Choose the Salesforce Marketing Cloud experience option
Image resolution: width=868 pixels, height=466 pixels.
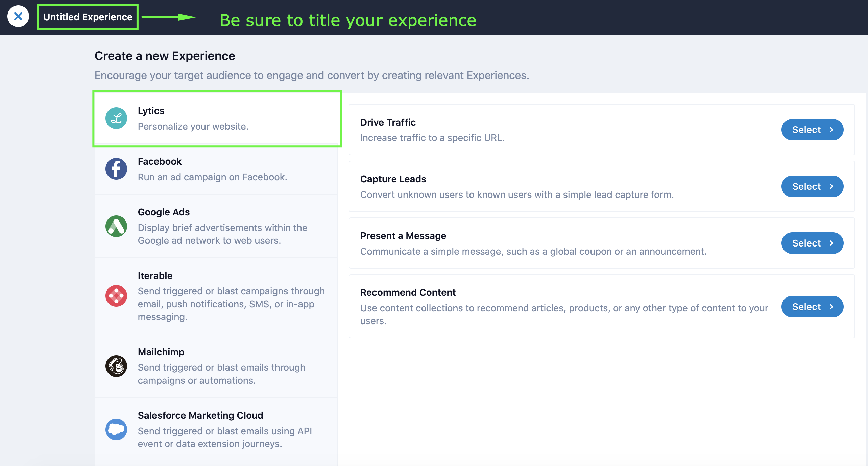216,429
